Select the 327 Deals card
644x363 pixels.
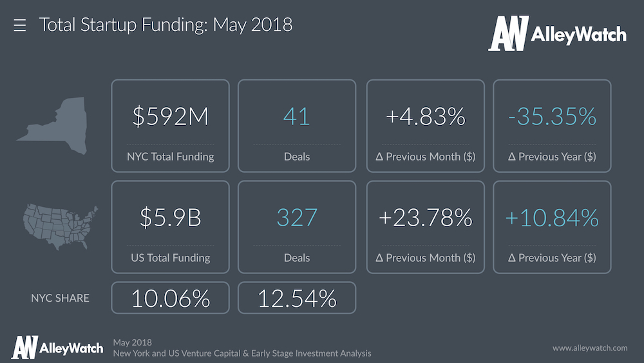click(x=297, y=226)
